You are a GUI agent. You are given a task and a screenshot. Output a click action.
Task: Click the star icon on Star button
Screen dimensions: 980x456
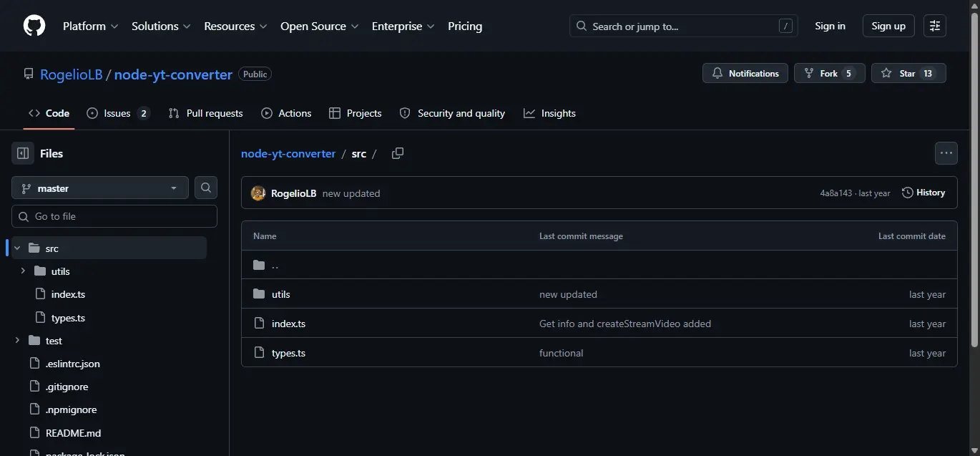(886, 73)
